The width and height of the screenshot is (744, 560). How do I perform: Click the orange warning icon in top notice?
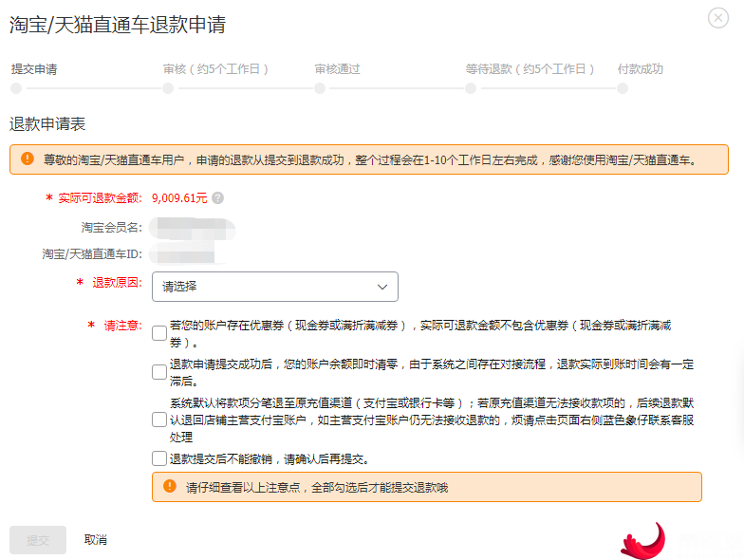(28, 159)
